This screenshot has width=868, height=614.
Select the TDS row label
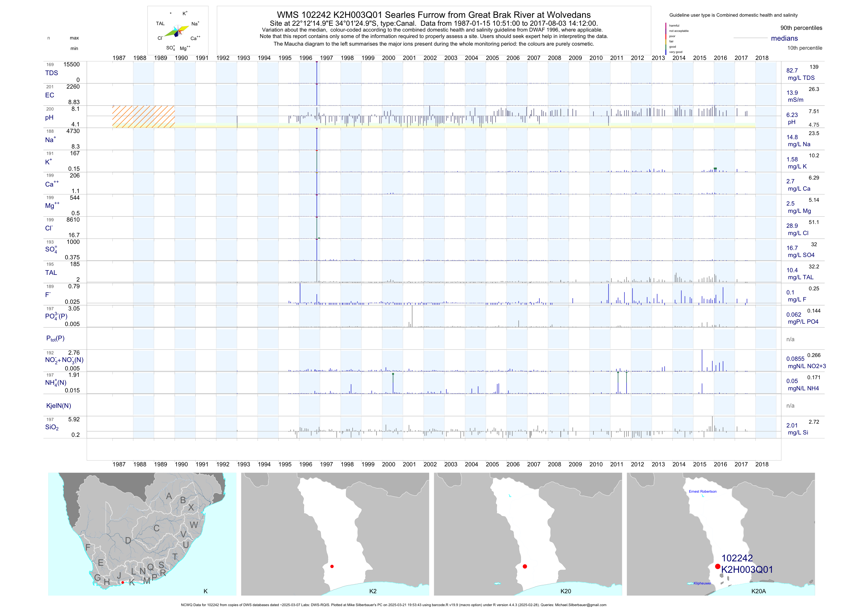51,73
